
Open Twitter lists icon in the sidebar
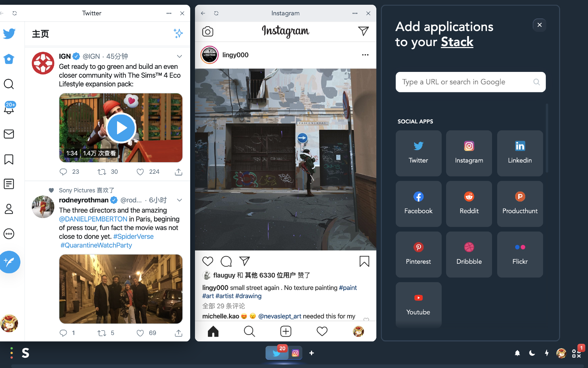[9, 184]
